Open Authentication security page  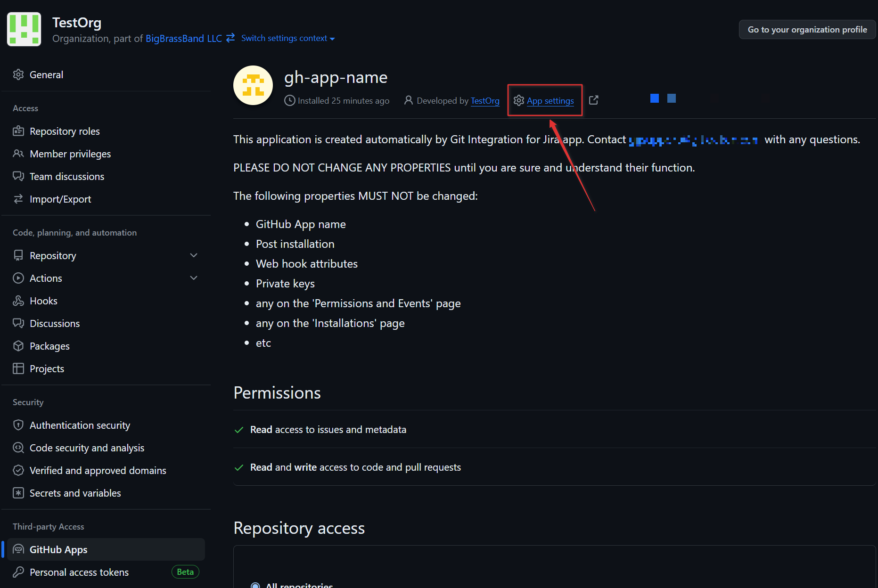[80, 425]
